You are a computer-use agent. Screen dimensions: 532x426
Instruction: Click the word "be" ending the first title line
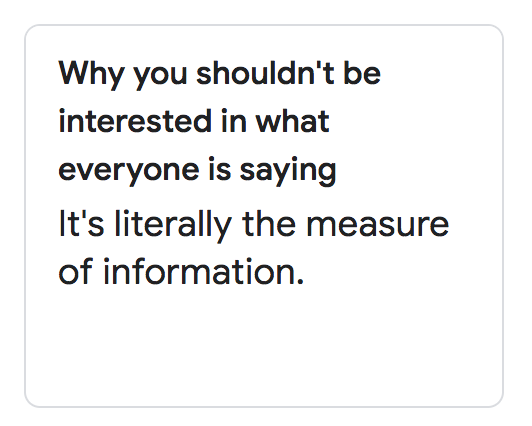(x=362, y=73)
